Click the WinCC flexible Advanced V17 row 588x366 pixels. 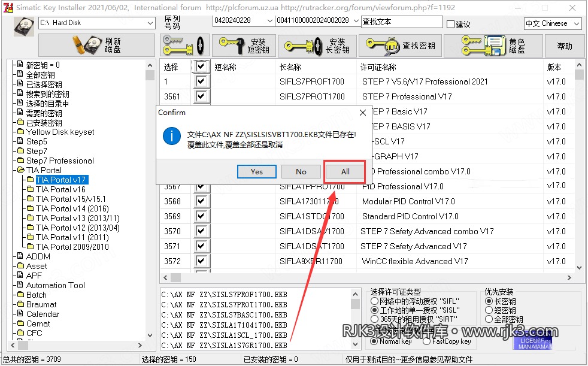point(414,261)
